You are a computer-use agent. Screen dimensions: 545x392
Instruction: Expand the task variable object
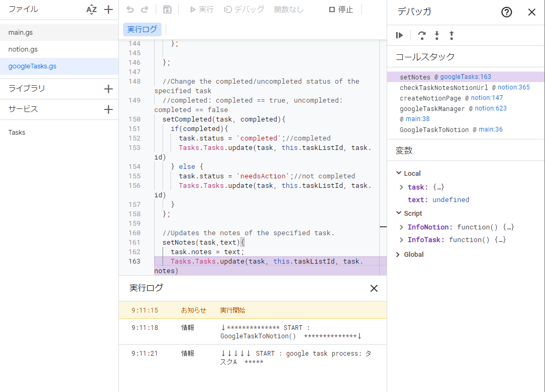(401, 187)
